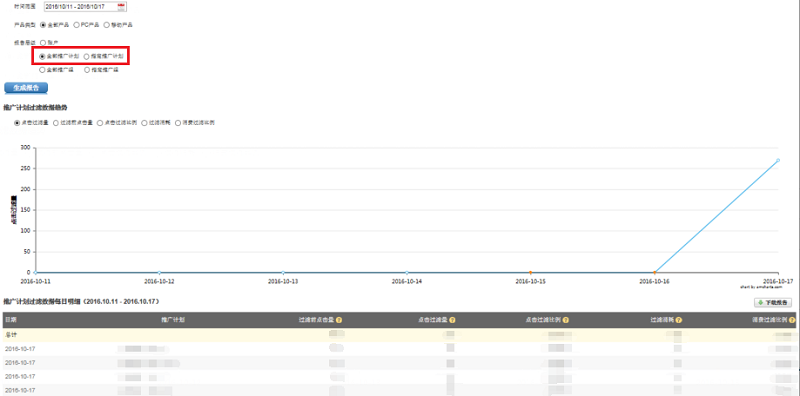The height and width of the screenshot is (396, 800).
Task: Click the 300 y-axis label
Action: (x=26, y=148)
